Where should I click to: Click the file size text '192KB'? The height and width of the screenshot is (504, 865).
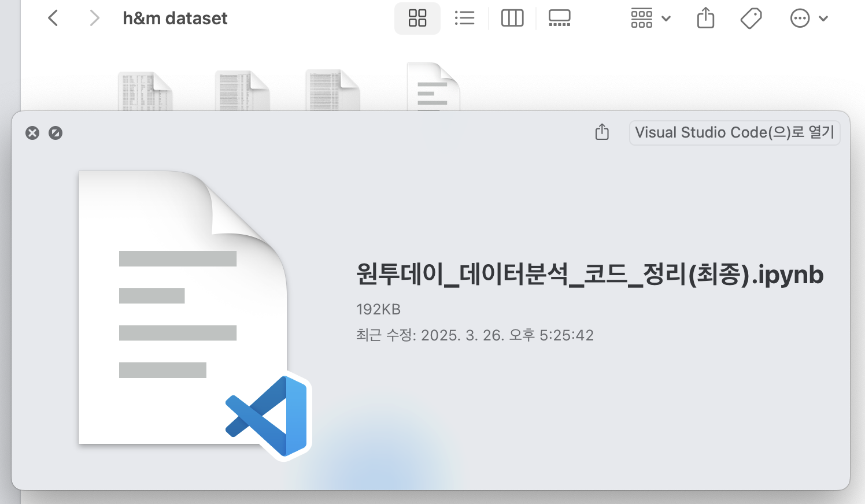[378, 309]
